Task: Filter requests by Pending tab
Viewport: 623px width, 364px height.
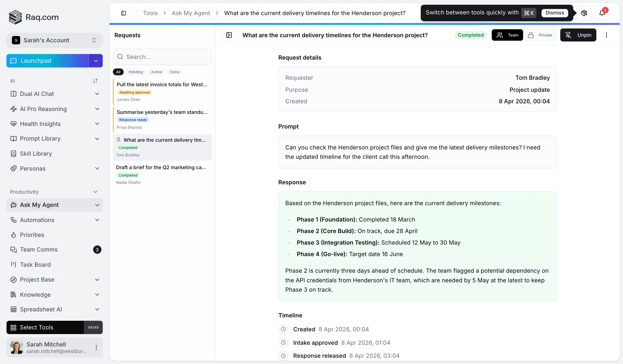Action: [136, 72]
